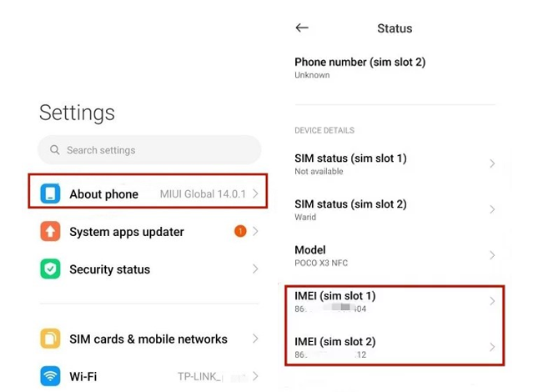Tap the About phone icon
This screenshot has height=392, width=543.
coord(50,194)
